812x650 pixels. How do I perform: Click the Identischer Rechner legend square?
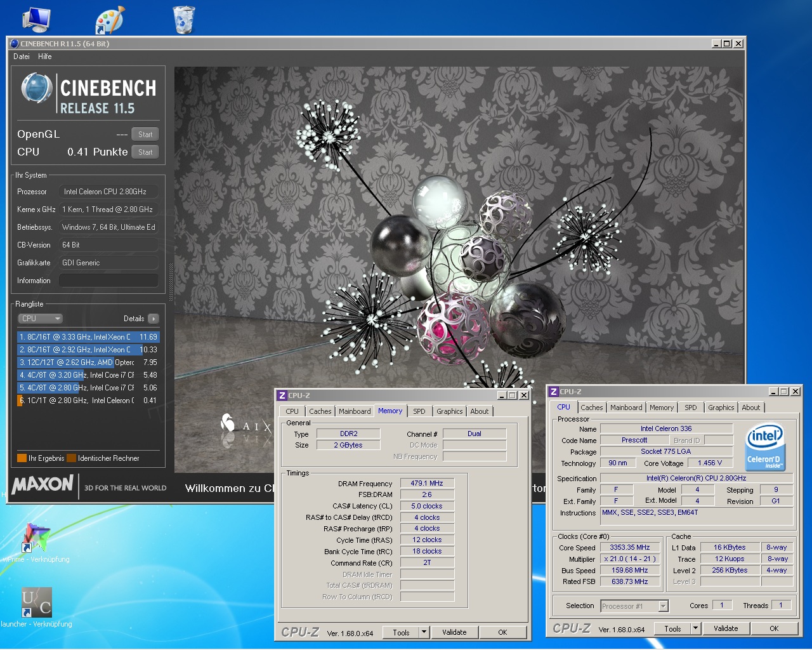coord(71,458)
